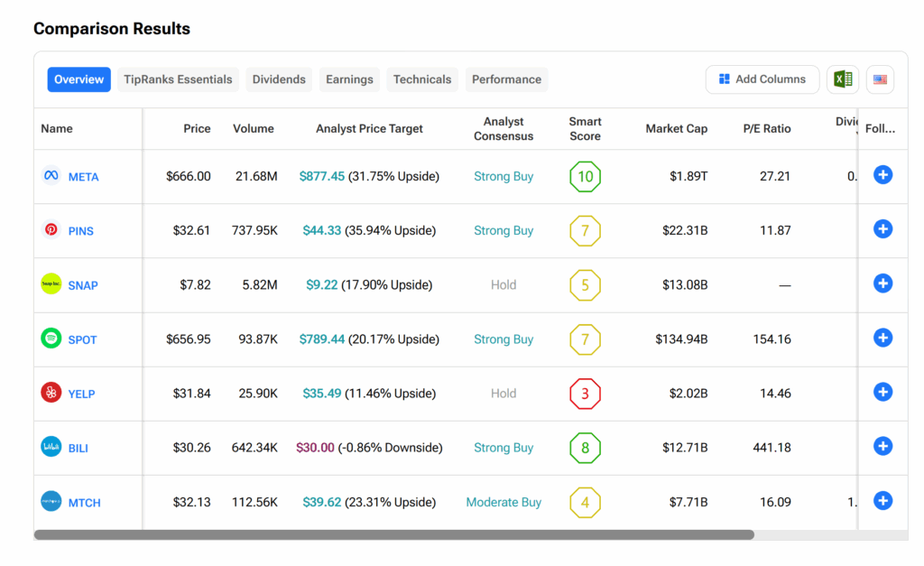Click the horizontal table scrollbar
Viewport: 924px width, 566px height.
coord(393,534)
